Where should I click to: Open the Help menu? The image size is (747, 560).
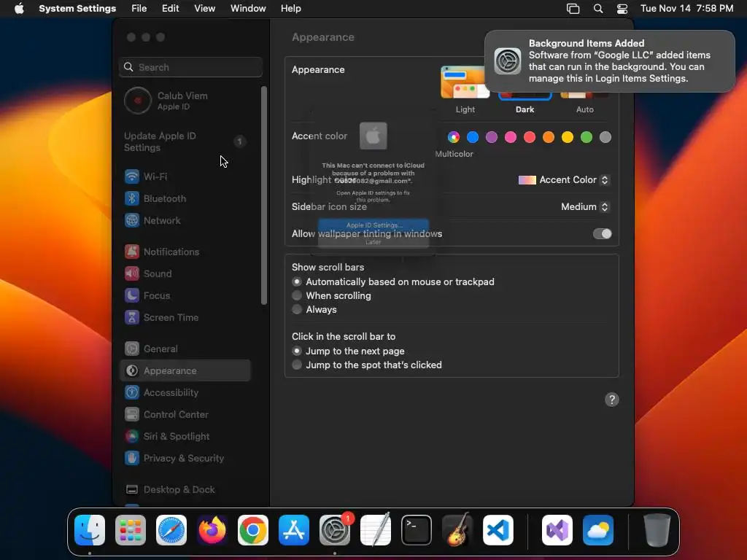290,9
